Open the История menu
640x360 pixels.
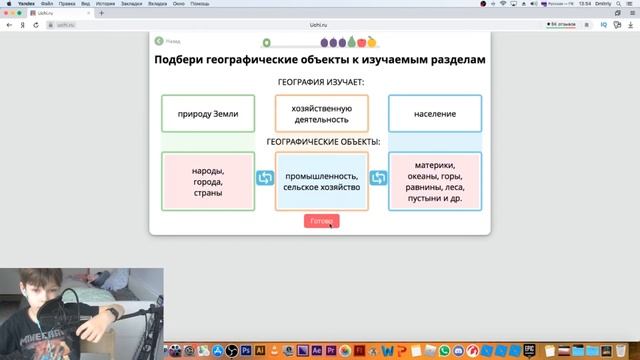coord(105,4)
